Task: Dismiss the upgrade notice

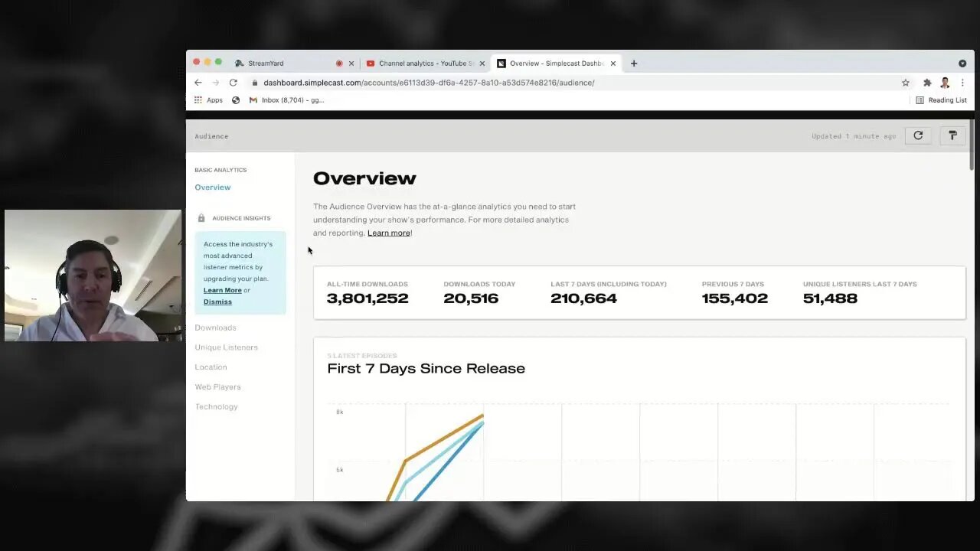Action: pos(217,302)
